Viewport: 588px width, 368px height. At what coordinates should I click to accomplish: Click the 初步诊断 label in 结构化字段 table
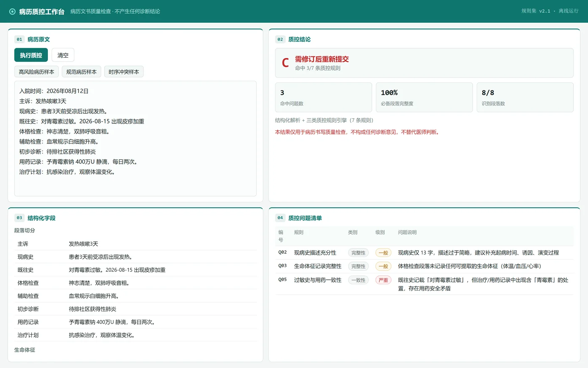[x=28, y=309]
